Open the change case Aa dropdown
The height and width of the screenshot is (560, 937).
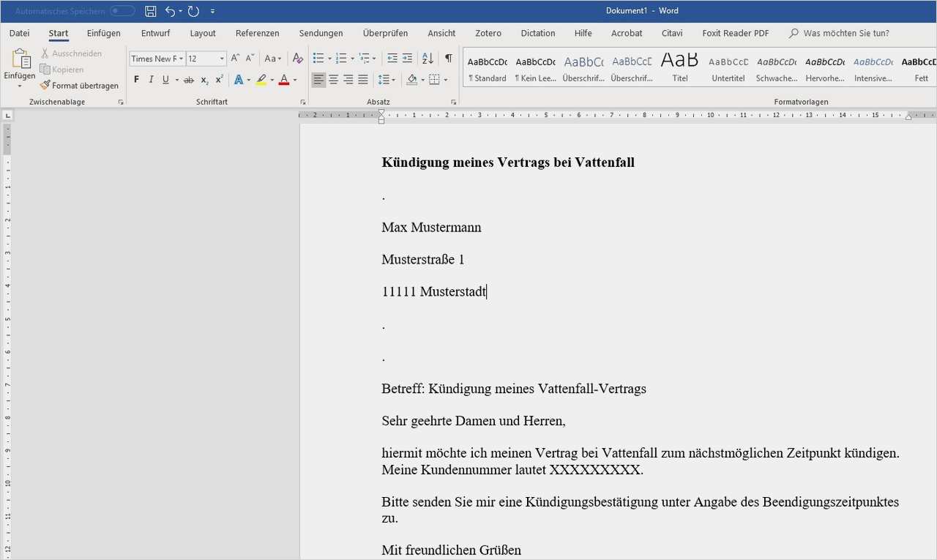click(x=272, y=59)
